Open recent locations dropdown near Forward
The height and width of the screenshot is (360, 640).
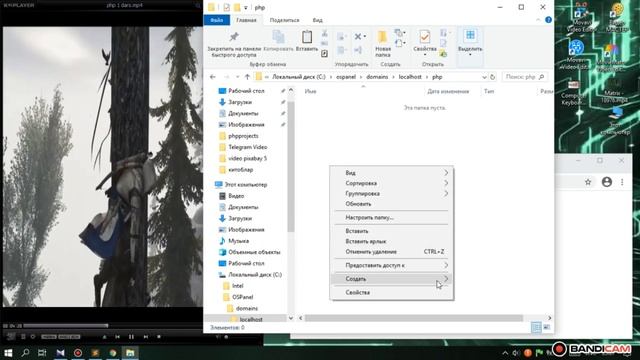point(237,77)
